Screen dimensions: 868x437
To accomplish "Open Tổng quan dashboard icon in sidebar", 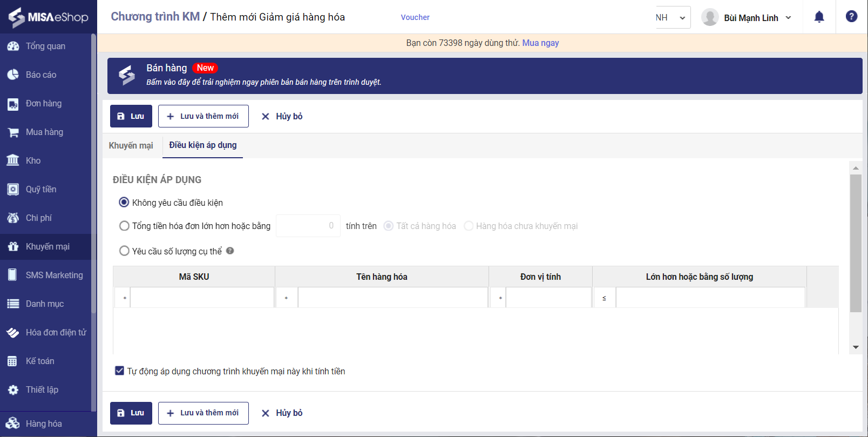I will tap(13, 46).
